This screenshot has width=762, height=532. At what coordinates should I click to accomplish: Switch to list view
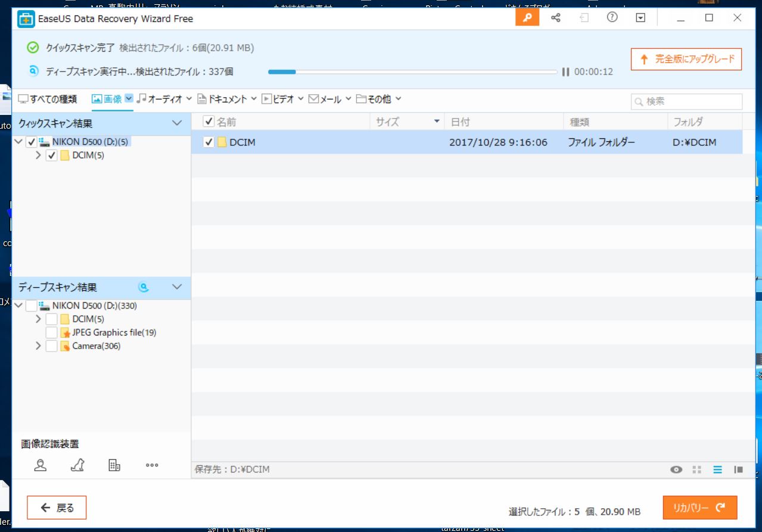[x=717, y=469]
